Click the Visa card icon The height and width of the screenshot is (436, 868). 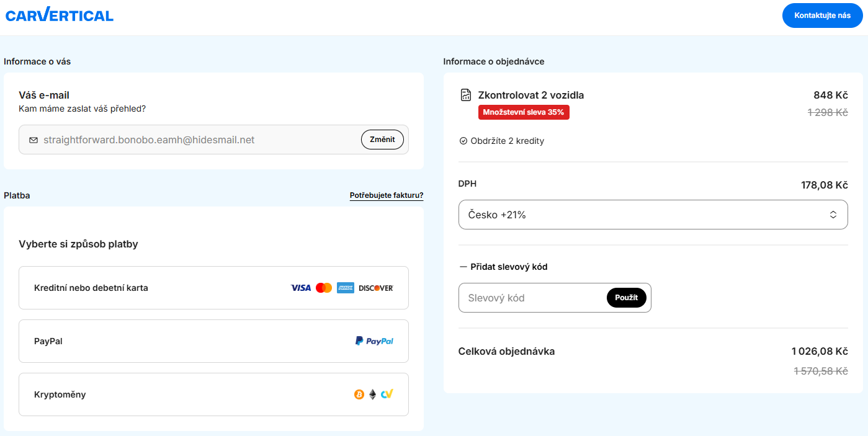(x=301, y=288)
